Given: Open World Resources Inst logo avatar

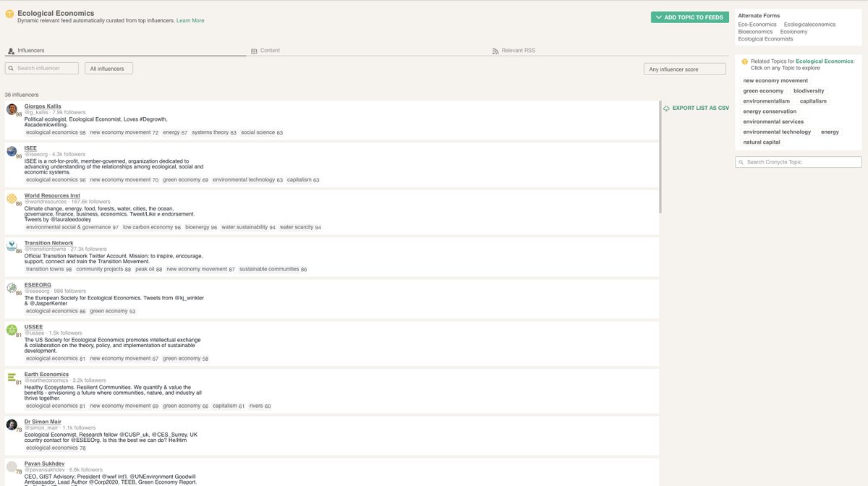Looking at the screenshot, I should [x=12, y=198].
